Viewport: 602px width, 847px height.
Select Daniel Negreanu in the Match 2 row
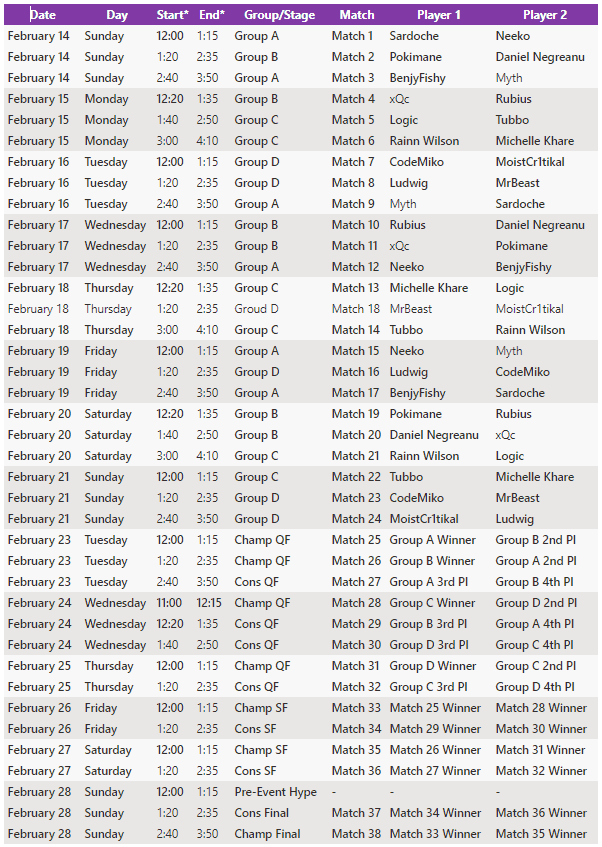540,57
